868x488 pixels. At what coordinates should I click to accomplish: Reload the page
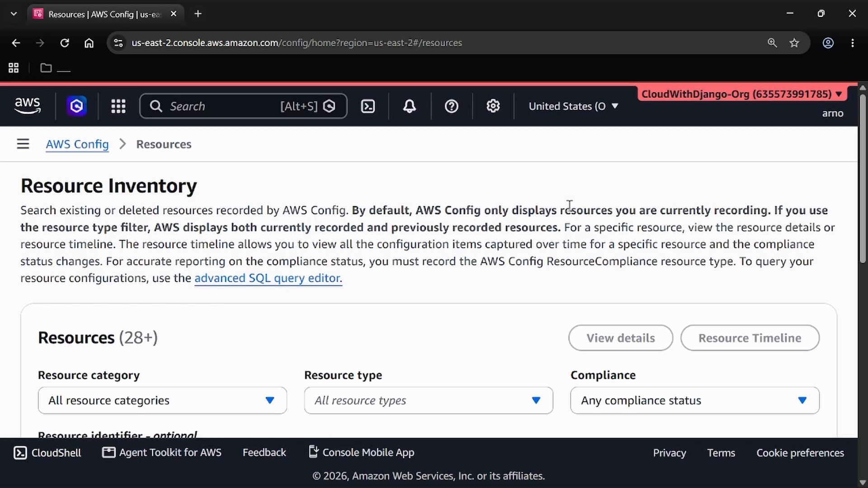(x=65, y=43)
